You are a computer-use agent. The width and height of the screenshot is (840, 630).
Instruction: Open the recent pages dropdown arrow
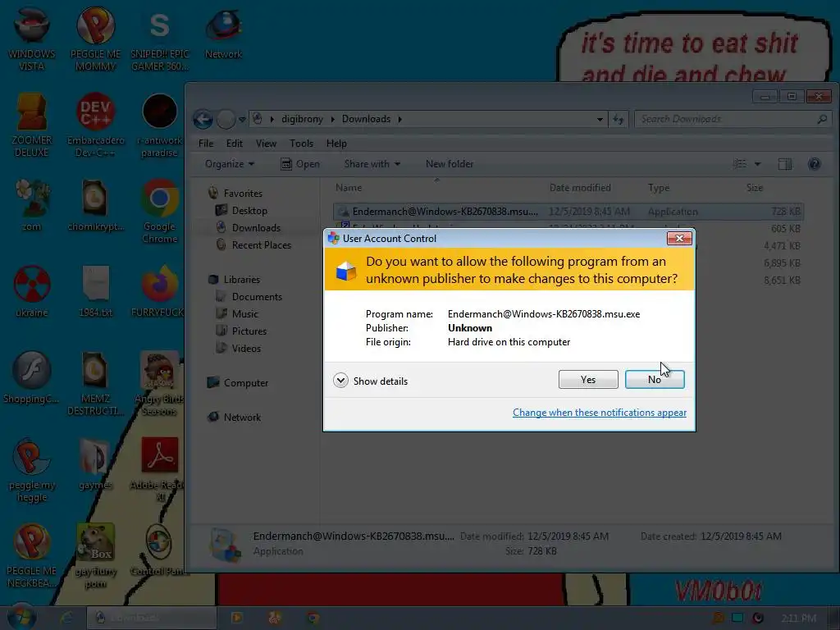(x=242, y=119)
